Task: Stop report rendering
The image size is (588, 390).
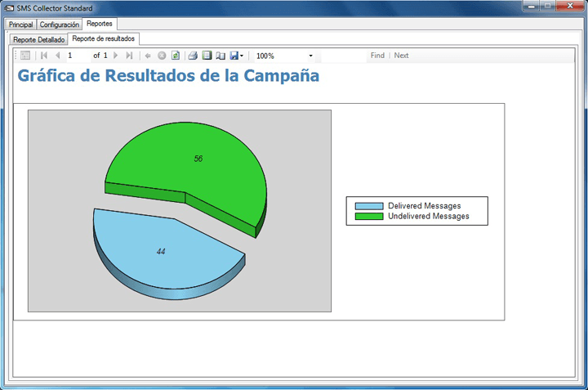Action: point(162,56)
